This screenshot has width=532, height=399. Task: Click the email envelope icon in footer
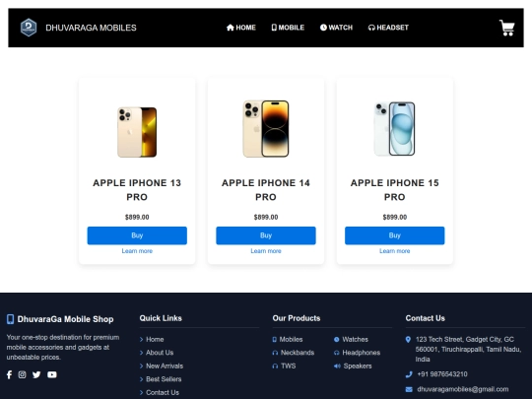click(409, 389)
